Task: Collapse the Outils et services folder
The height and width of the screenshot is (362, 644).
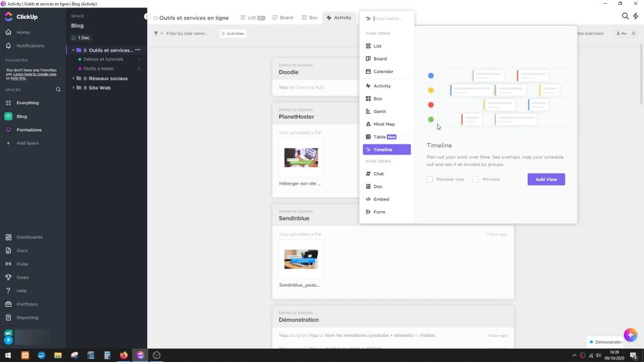Action: [74, 50]
